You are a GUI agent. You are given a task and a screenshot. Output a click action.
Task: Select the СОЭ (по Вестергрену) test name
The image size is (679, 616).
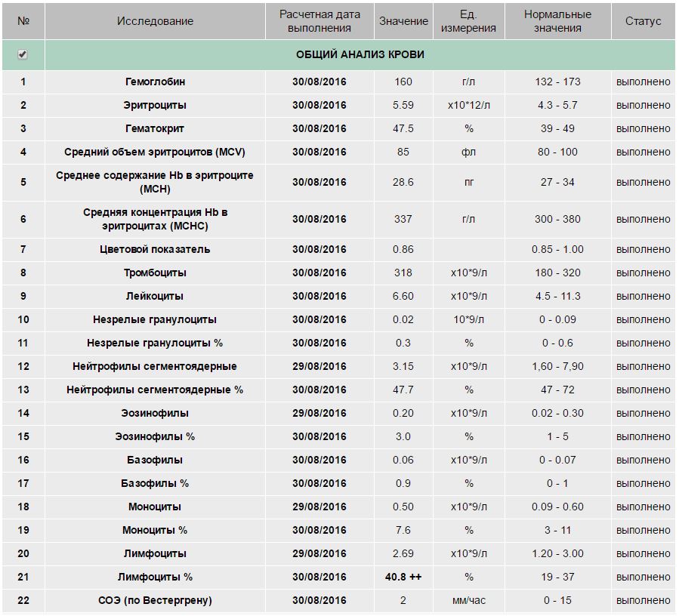point(155,600)
